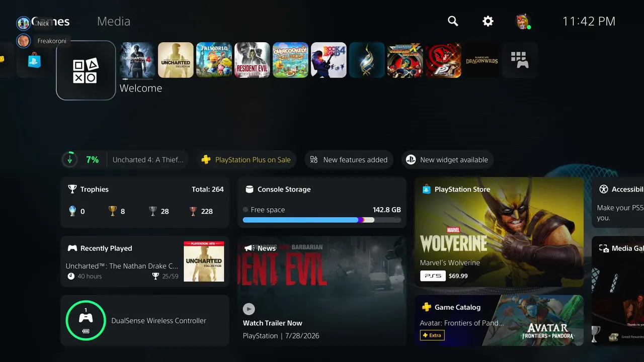
Task: Select the Palworld game tile
Action: pyautogui.click(x=214, y=60)
